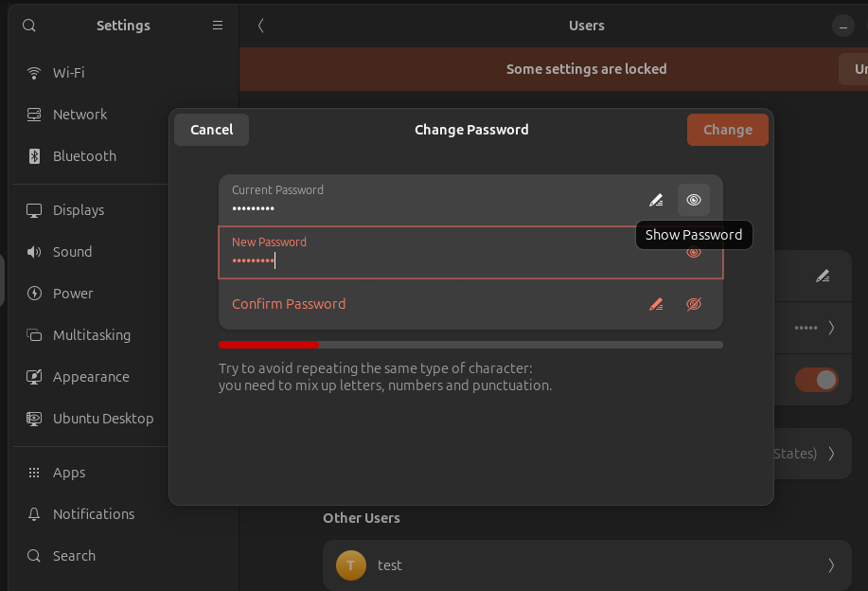Focus the Current Password field

470,200
